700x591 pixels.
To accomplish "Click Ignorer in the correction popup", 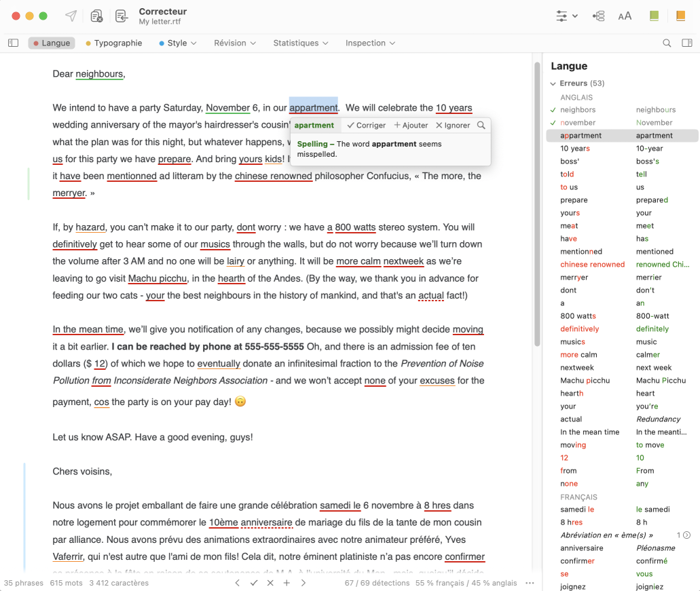I will coord(453,126).
